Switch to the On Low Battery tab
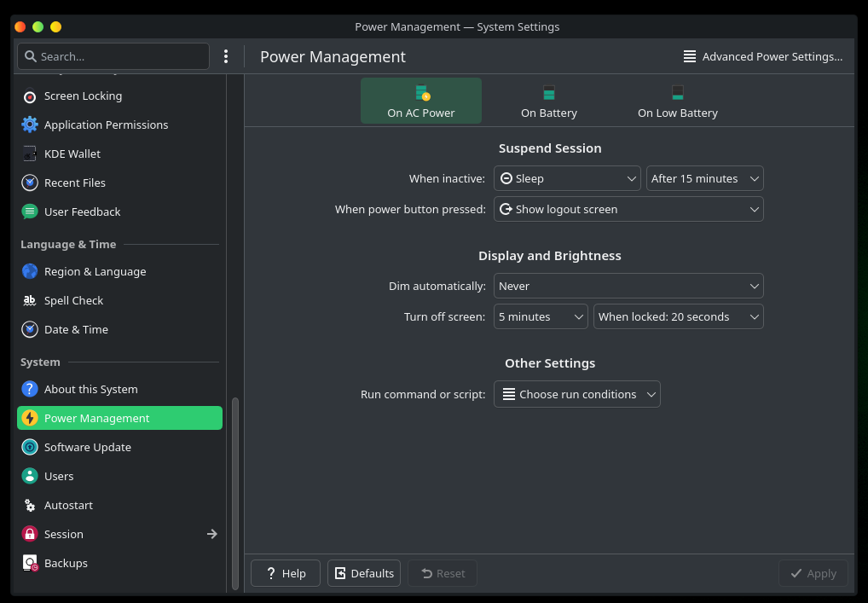 pyautogui.click(x=678, y=101)
